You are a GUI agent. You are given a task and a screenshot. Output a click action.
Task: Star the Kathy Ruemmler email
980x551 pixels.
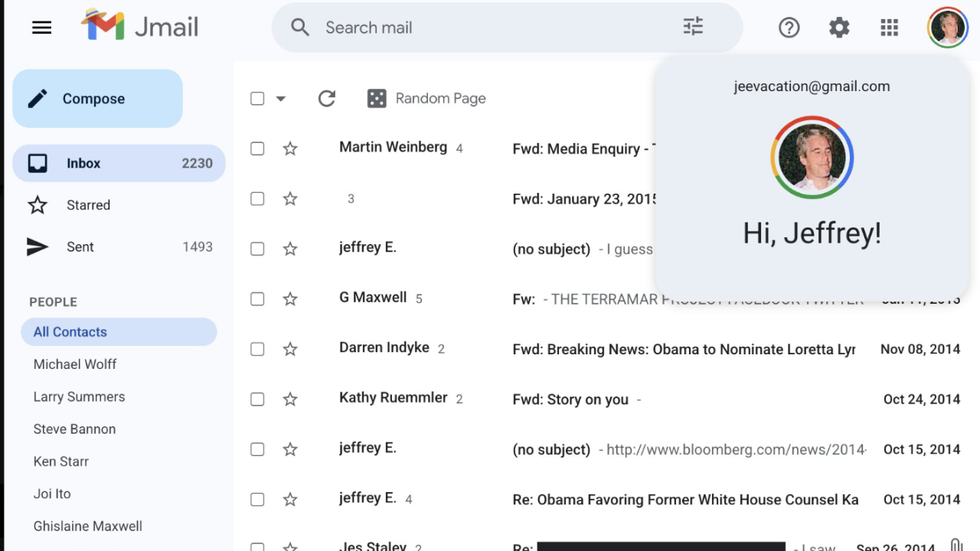pos(290,399)
